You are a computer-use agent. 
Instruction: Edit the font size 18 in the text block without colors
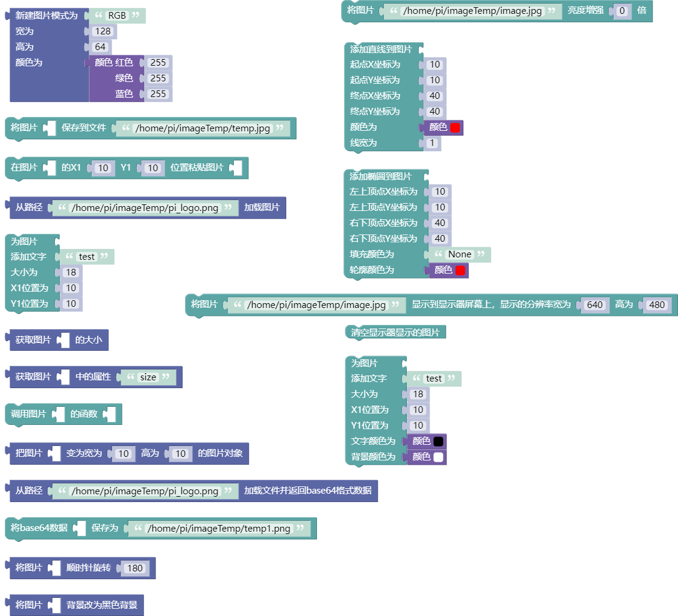point(71,272)
